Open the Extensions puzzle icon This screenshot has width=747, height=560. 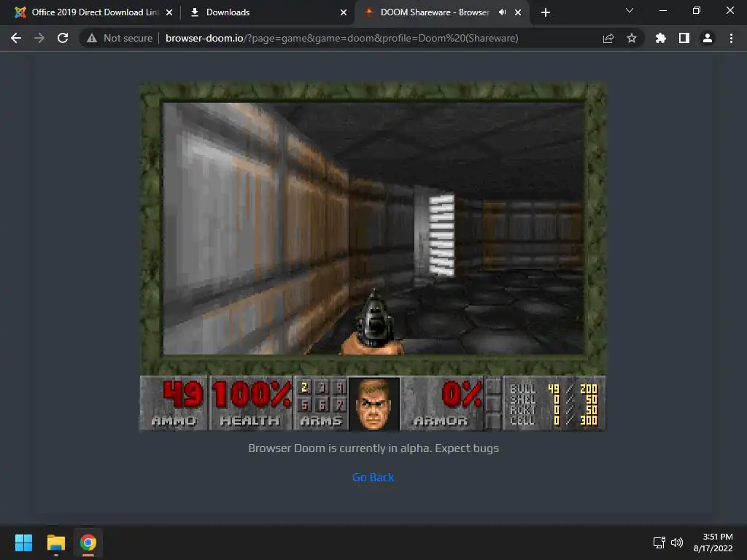coord(661,38)
